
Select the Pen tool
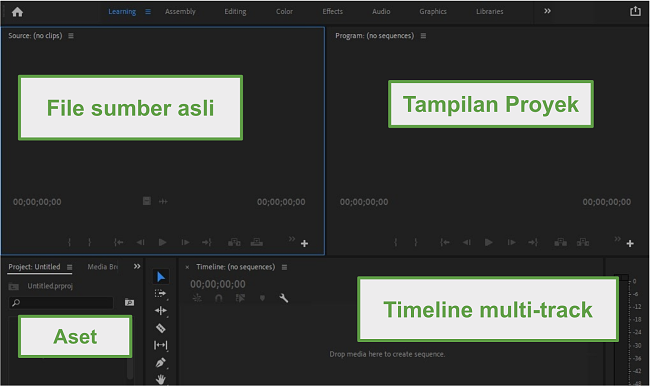160,363
